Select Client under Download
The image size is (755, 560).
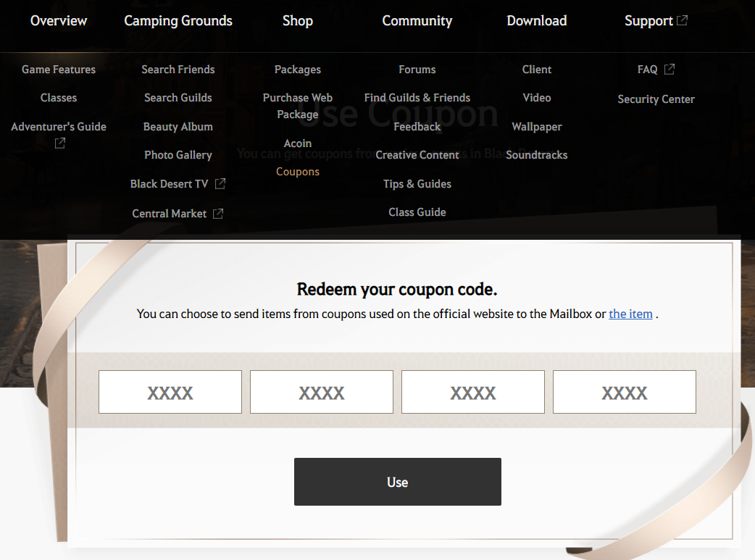pyautogui.click(x=536, y=70)
